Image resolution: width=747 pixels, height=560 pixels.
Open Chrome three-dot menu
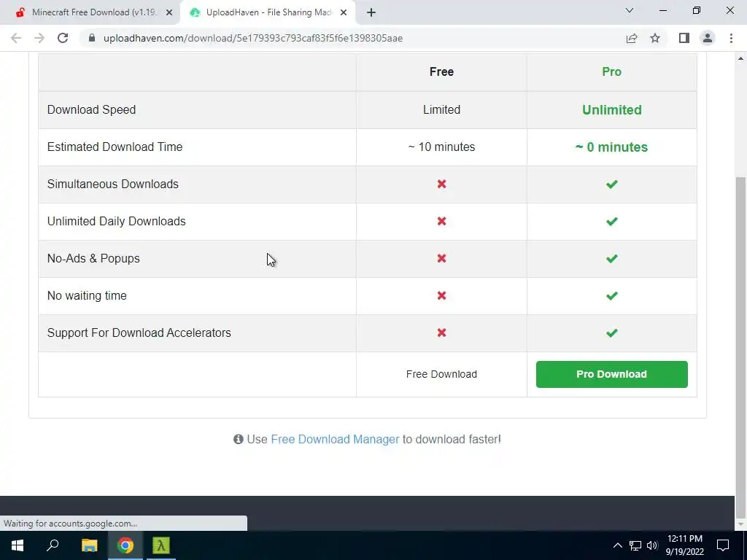click(731, 38)
